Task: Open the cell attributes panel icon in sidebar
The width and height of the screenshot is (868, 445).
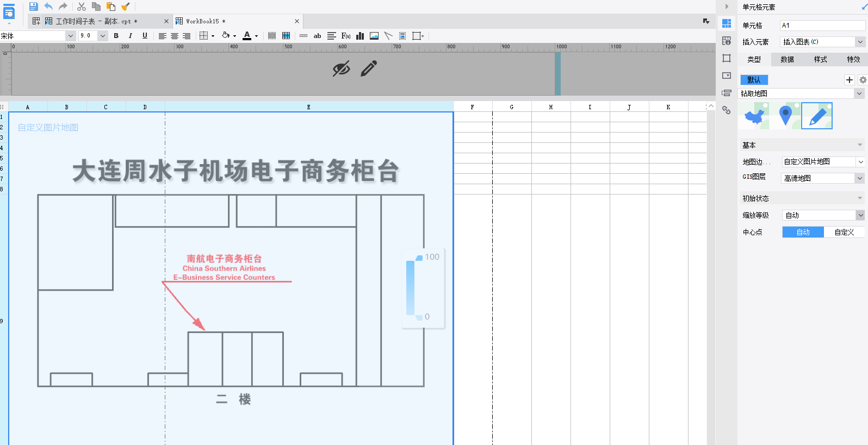Action: [x=727, y=41]
